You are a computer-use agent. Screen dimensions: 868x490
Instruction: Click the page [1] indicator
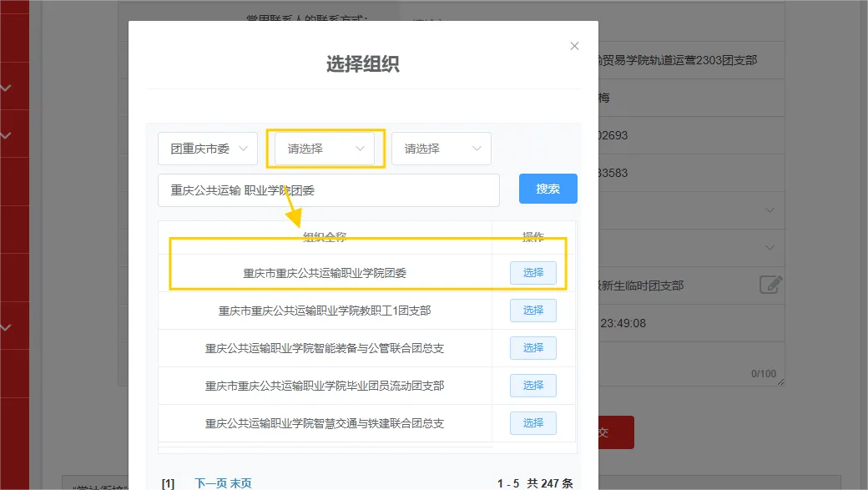coord(168,483)
